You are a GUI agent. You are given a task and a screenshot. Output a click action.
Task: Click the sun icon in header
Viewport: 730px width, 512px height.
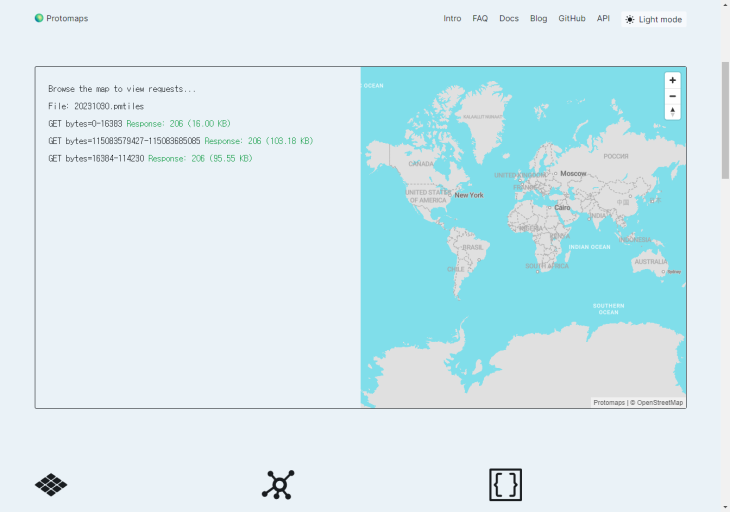click(x=630, y=19)
